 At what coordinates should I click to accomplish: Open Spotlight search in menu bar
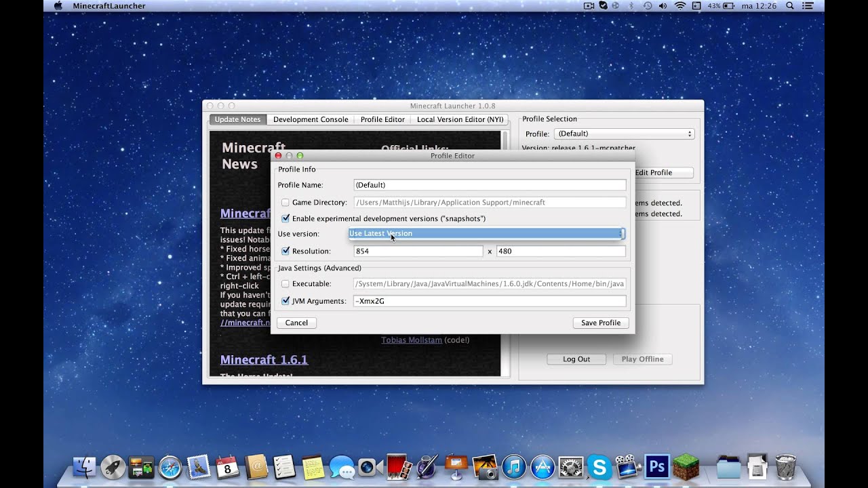click(790, 5)
